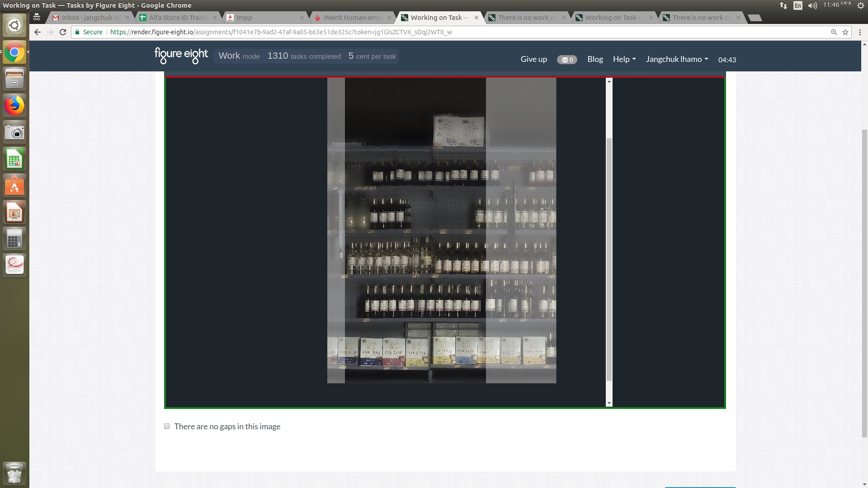Open LibreOffice Calc from the dock
This screenshot has width=868, height=488.
(14, 160)
